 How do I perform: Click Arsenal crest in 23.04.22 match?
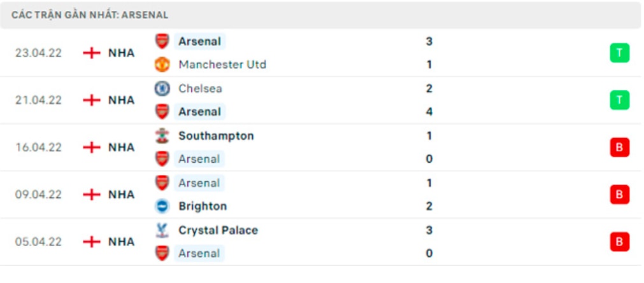pyautogui.click(x=162, y=41)
